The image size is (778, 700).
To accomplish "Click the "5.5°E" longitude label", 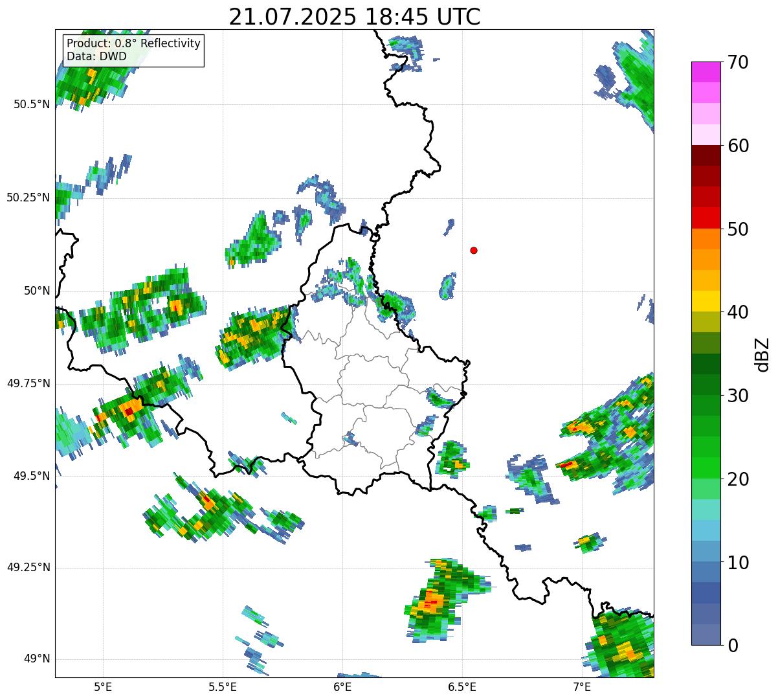I will click(223, 686).
